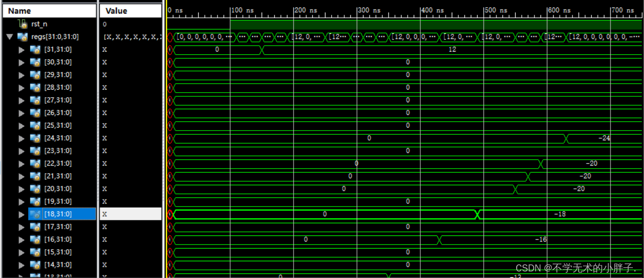Image resolution: width=644 pixels, height=278 pixels.
Task: Click the bus icon of [28,31:0]
Action: (34, 87)
